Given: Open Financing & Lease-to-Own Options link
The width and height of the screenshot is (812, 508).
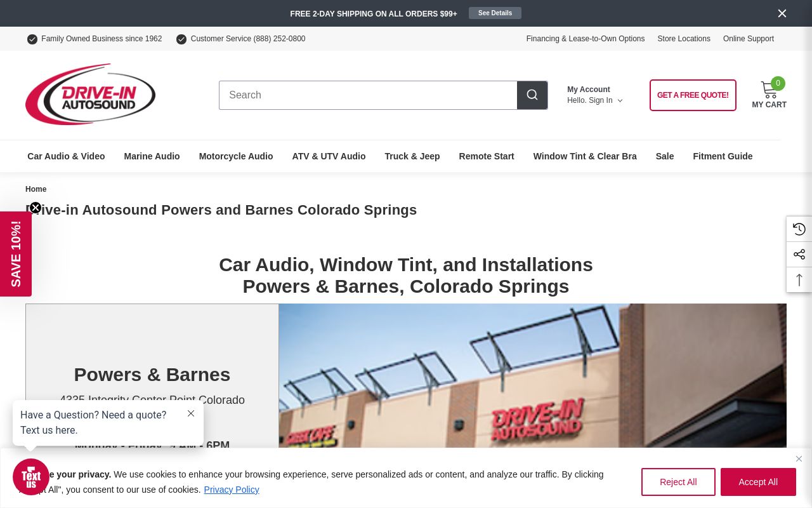Looking at the screenshot, I should pos(585,39).
